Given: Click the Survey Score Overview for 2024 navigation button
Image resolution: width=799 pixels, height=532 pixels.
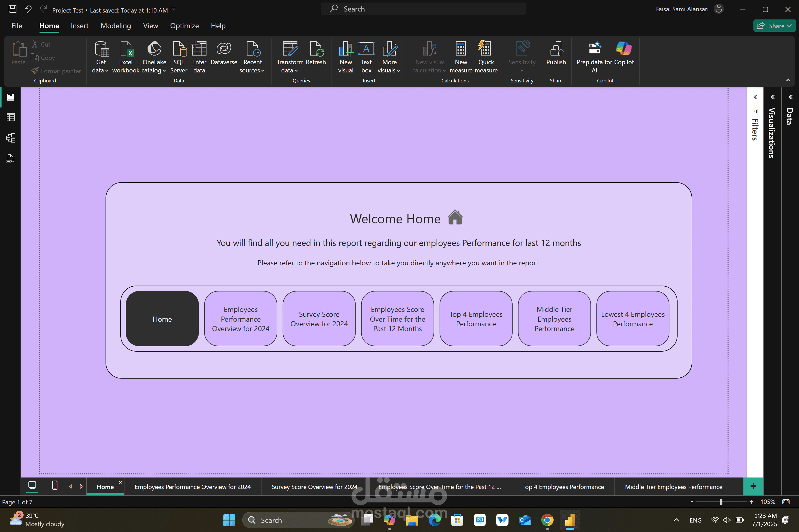Looking at the screenshot, I should tap(319, 319).
